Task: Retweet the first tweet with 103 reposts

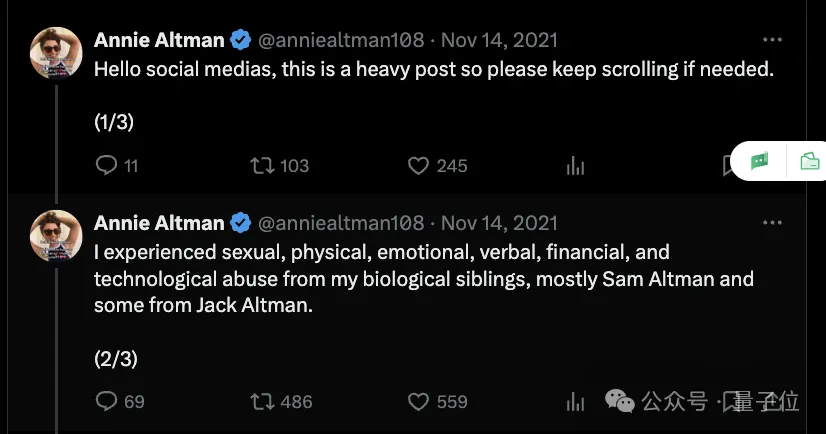Action: (x=262, y=165)
